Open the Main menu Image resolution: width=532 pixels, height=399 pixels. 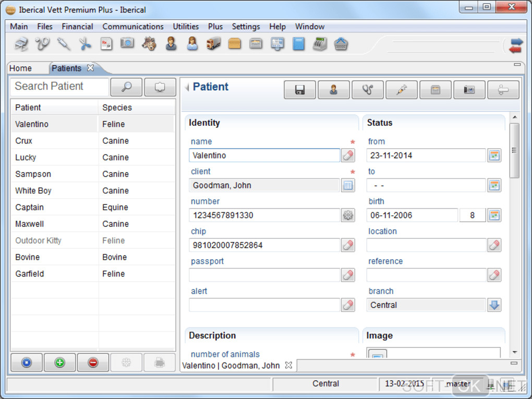pos(19,27)
